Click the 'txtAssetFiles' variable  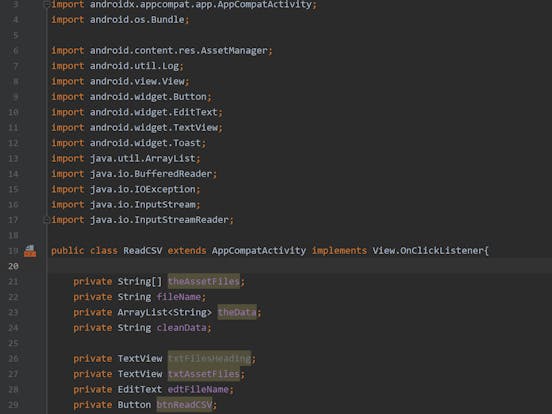203,374
